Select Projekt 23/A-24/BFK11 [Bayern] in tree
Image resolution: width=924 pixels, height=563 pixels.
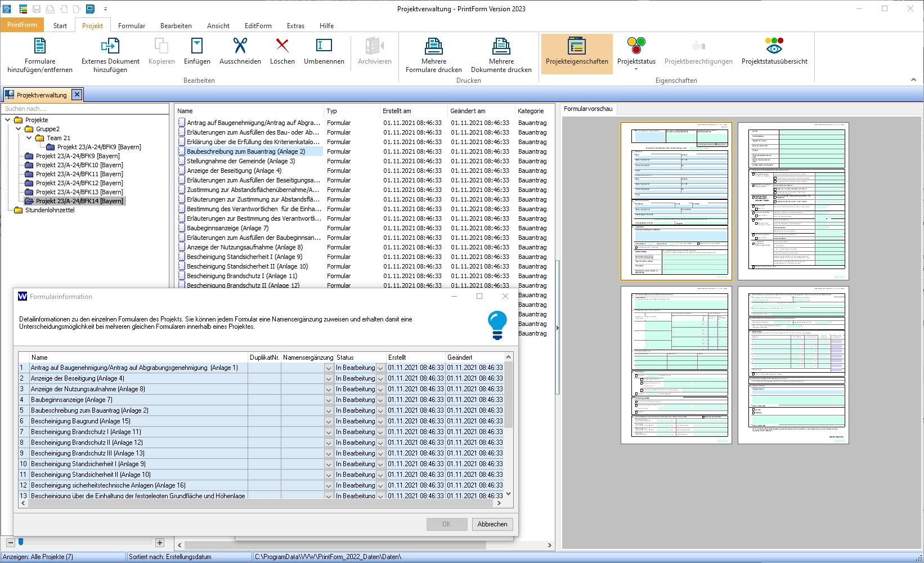tap(79, 174)
